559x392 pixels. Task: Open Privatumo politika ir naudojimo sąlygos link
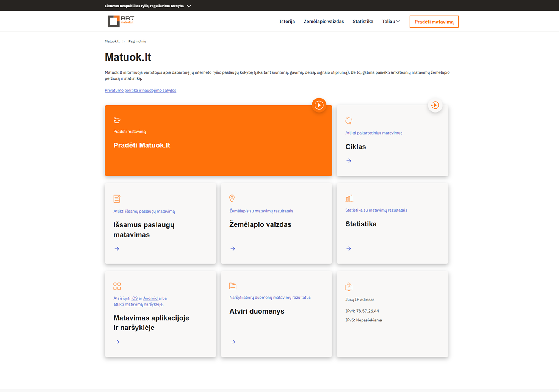pyautogui.click(x=140, y=90)
